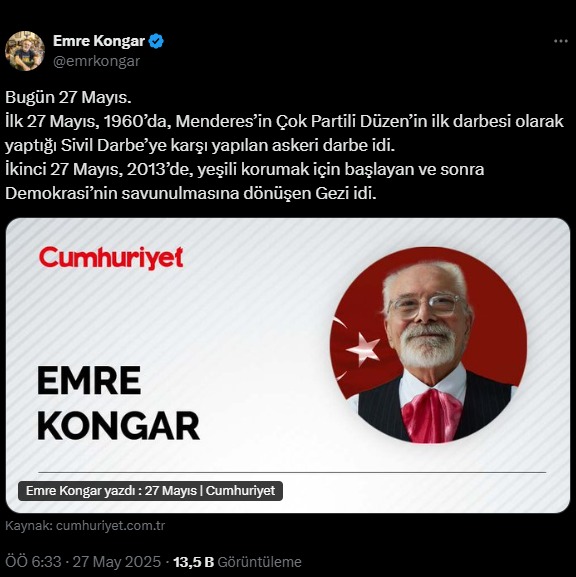Open the @emrkongar handle link

tap(96, 61)
